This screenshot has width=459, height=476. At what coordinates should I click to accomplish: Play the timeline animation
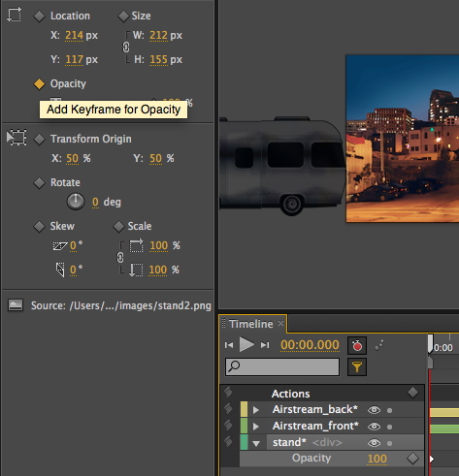coord(246,344)
